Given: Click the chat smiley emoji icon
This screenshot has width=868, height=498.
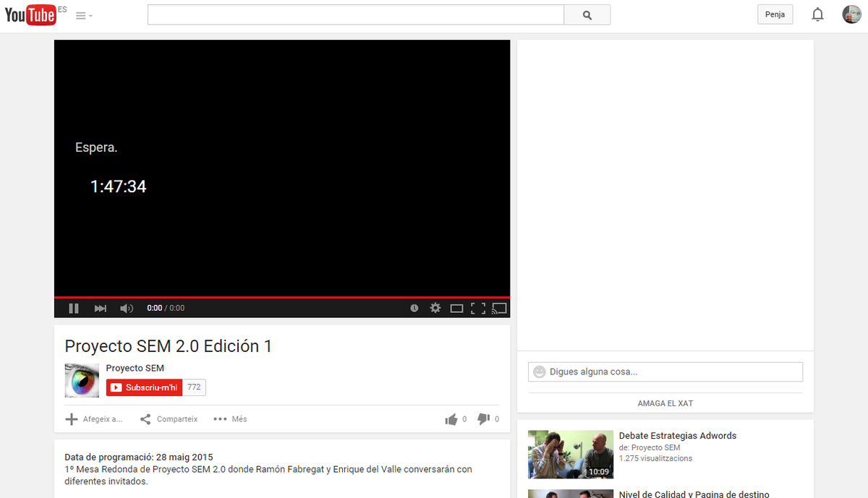Looking at the screenshot, I should (x=539, y=372).
